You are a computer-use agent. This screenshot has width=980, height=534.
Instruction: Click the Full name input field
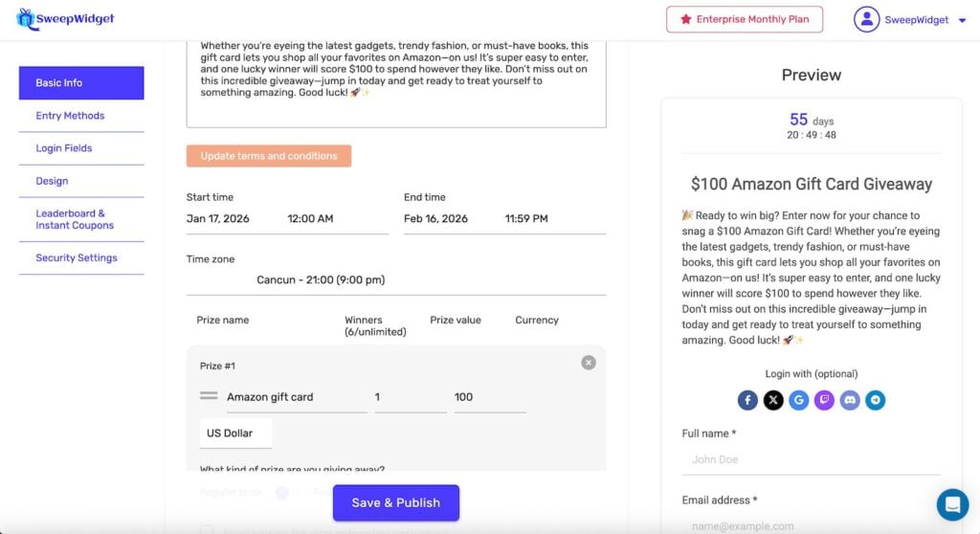point(811,459)
